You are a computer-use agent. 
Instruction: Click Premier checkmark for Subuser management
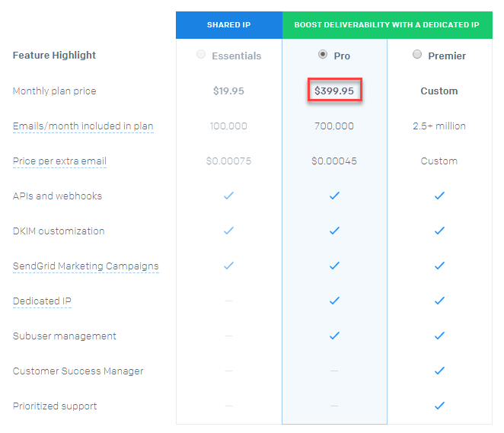tap(439, 336)
